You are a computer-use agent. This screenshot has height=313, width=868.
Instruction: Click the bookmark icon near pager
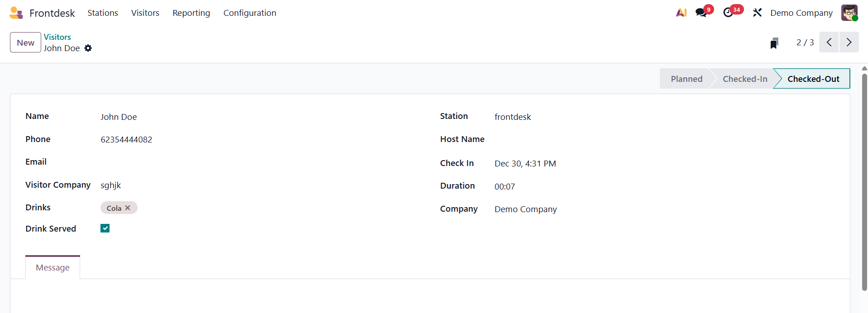click(x=774, y=43)
